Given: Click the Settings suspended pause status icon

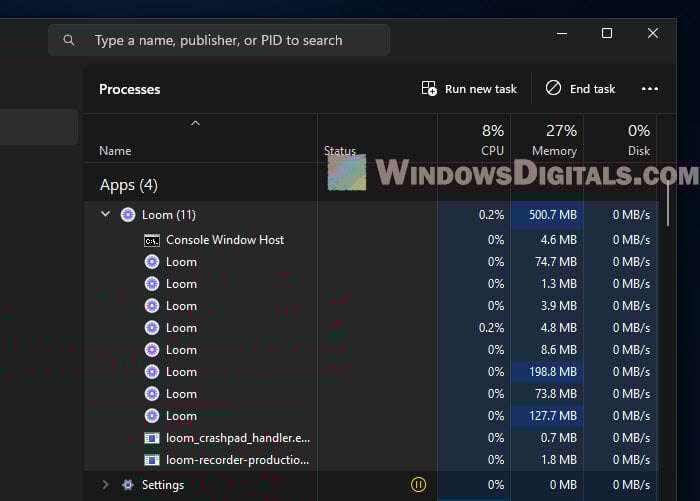Looking at the screenshot, I should click(x=418, y=484).
